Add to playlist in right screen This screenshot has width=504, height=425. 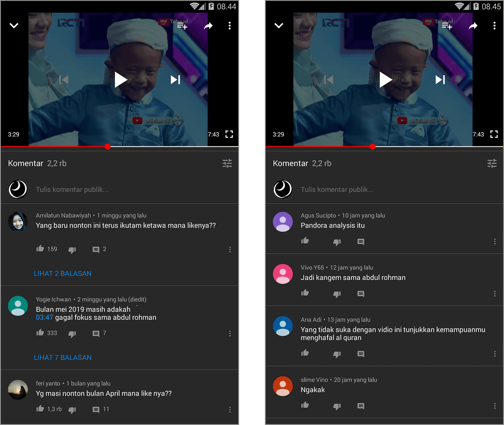click(x=447, y=26)
